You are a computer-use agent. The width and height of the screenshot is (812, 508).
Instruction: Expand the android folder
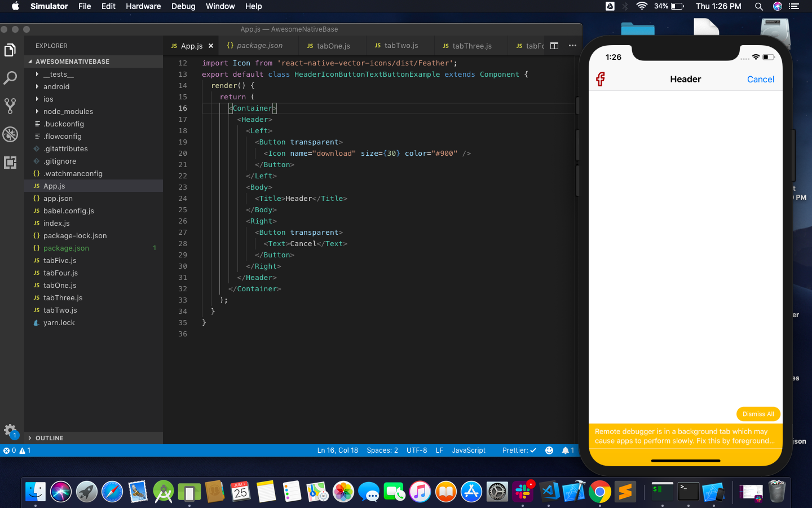pos(94,86)
